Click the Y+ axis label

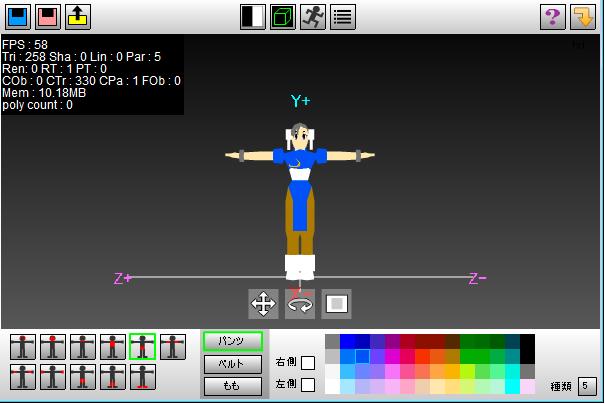300,101
